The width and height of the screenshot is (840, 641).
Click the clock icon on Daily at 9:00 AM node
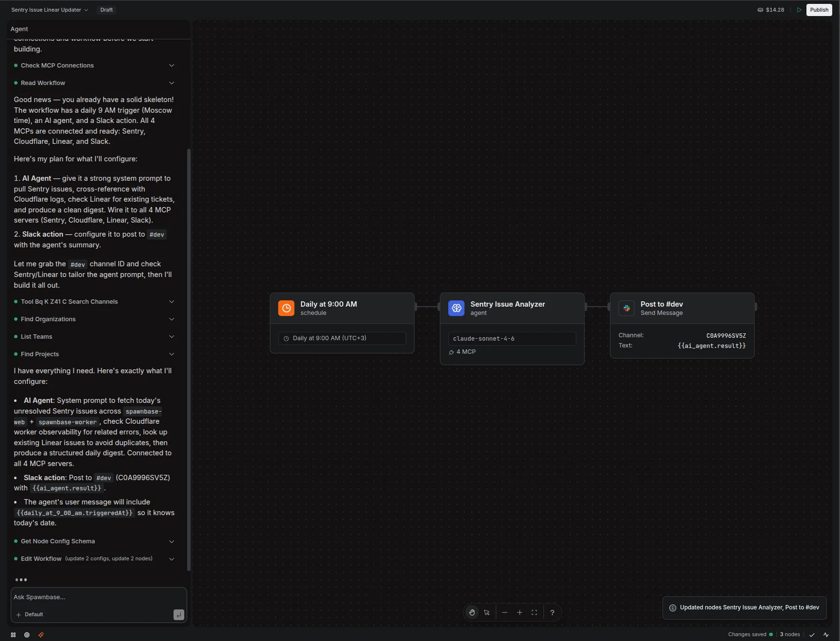286,308
